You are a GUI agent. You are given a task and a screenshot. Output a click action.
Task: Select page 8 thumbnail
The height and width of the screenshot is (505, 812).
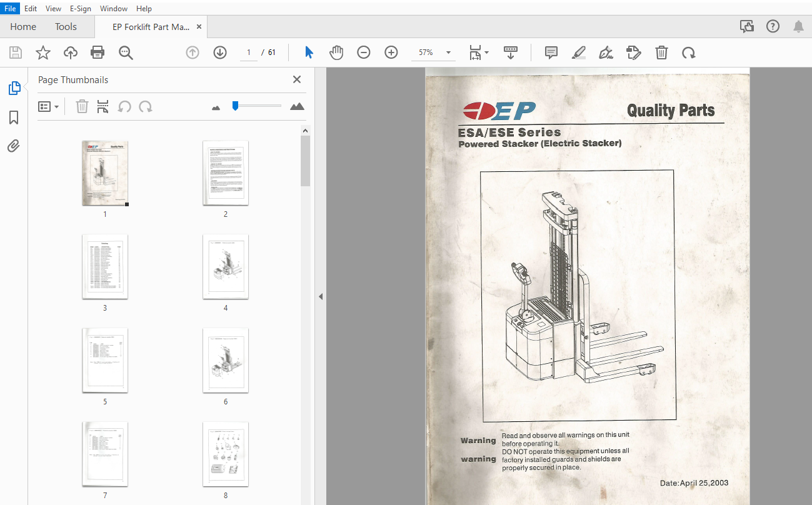click(226, 454)
